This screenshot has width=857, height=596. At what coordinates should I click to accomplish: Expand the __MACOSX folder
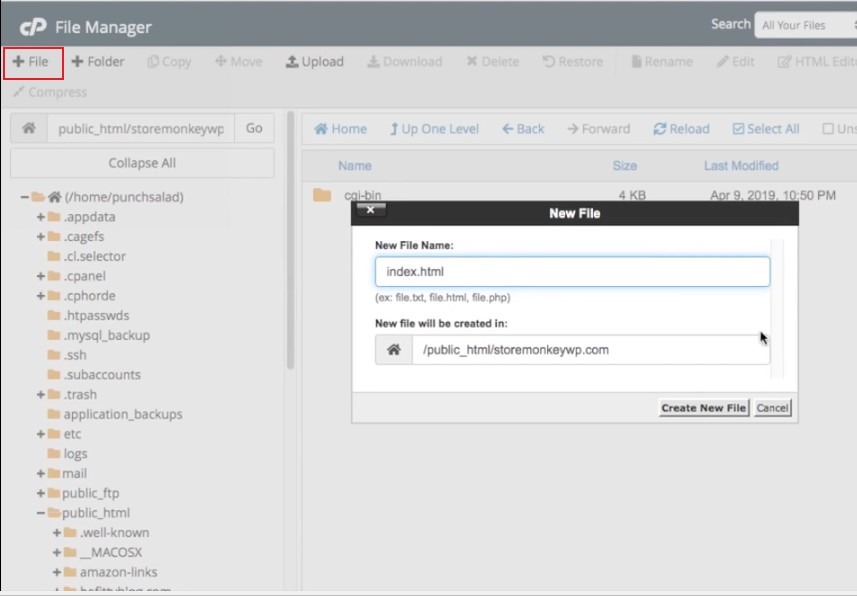[x=57, y=552]
